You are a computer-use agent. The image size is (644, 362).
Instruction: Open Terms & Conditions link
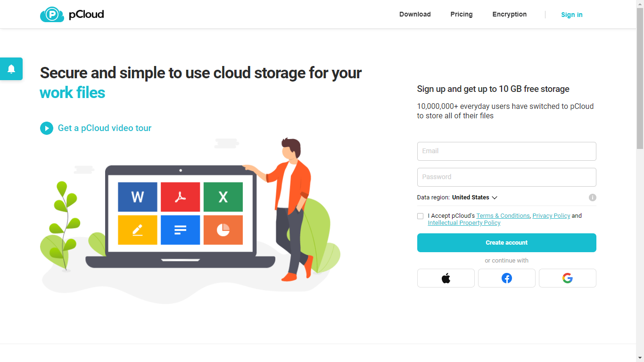click(503, 216)
